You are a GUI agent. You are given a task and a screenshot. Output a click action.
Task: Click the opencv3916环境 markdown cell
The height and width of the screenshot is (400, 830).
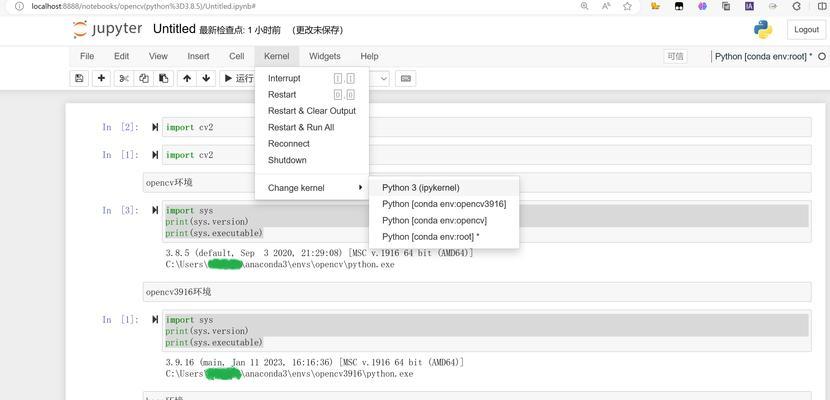(477, 292)
